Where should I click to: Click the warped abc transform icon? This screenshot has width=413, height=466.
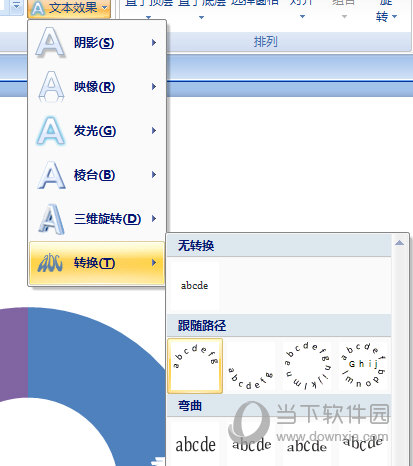point(50,263)
